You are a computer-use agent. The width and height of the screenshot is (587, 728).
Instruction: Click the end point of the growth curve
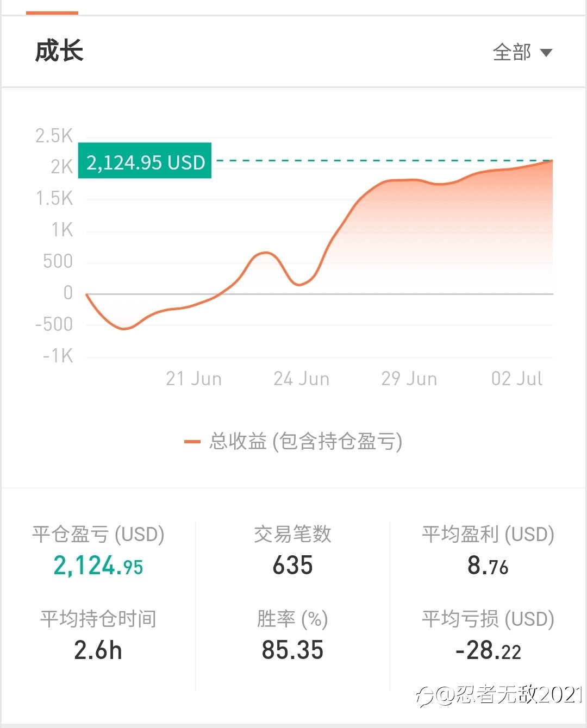[552, 160]
